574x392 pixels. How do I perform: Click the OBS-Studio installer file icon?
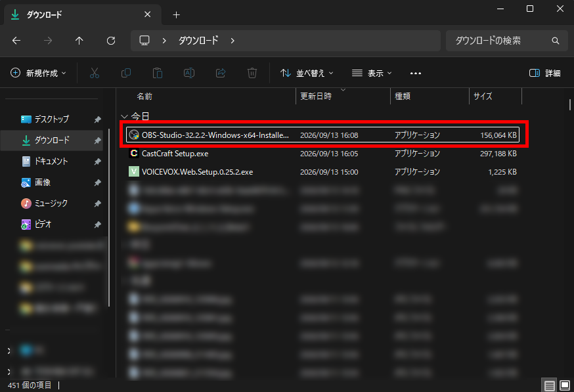click(134, 135)
